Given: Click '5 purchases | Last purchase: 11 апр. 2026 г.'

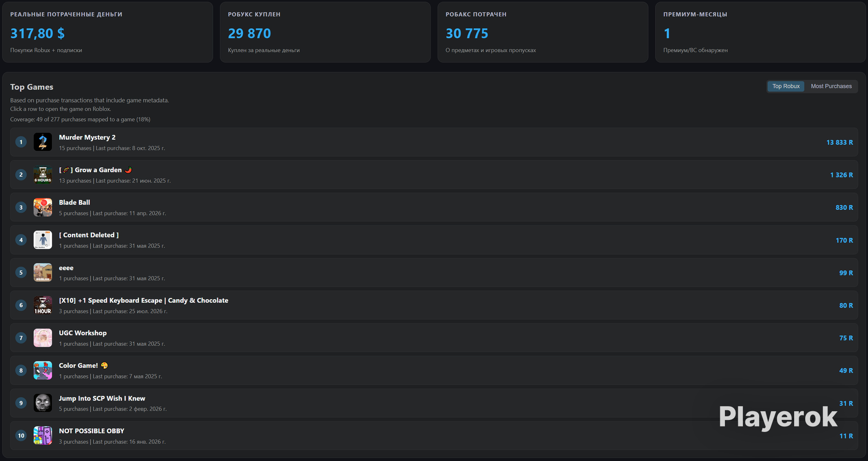Looking at the screenshot, I should (113, 213).
